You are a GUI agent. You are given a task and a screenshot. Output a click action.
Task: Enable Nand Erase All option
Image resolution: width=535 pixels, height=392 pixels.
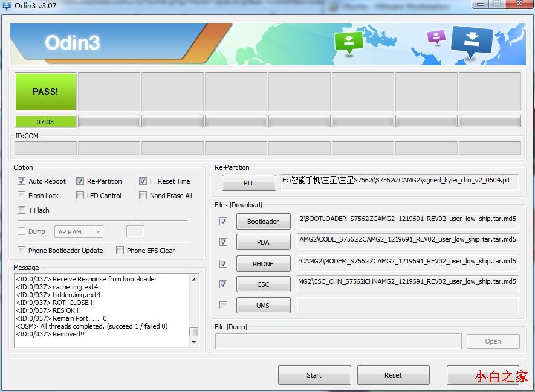(143, 195)
